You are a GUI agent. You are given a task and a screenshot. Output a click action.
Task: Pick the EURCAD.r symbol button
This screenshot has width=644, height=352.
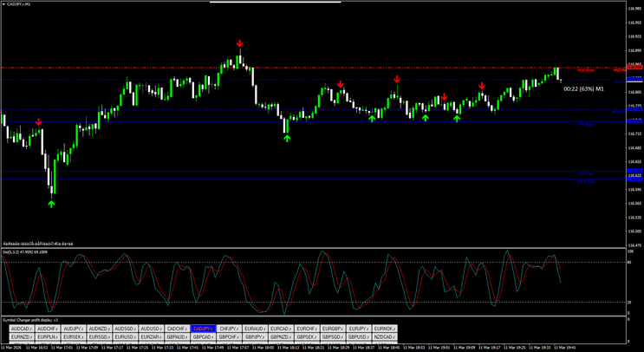282,329
